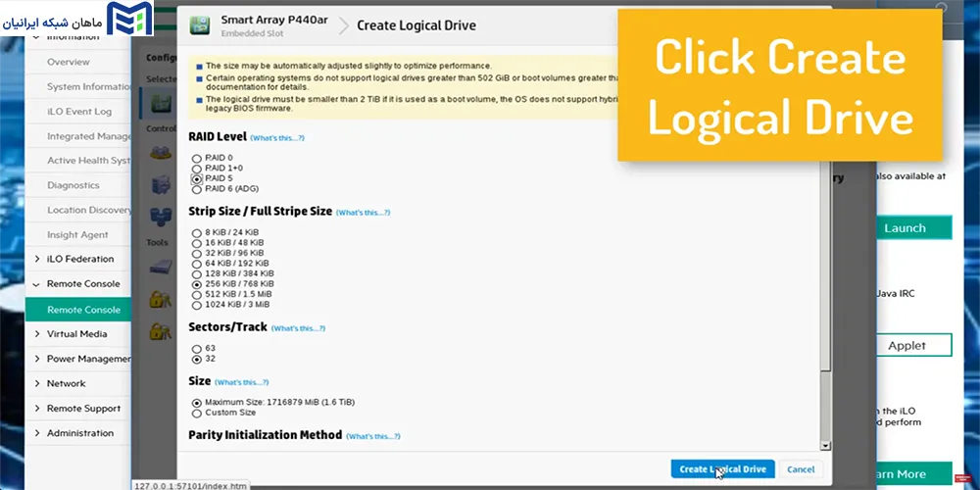Click the Applet button in iLO page

click(x=913, y=345)
